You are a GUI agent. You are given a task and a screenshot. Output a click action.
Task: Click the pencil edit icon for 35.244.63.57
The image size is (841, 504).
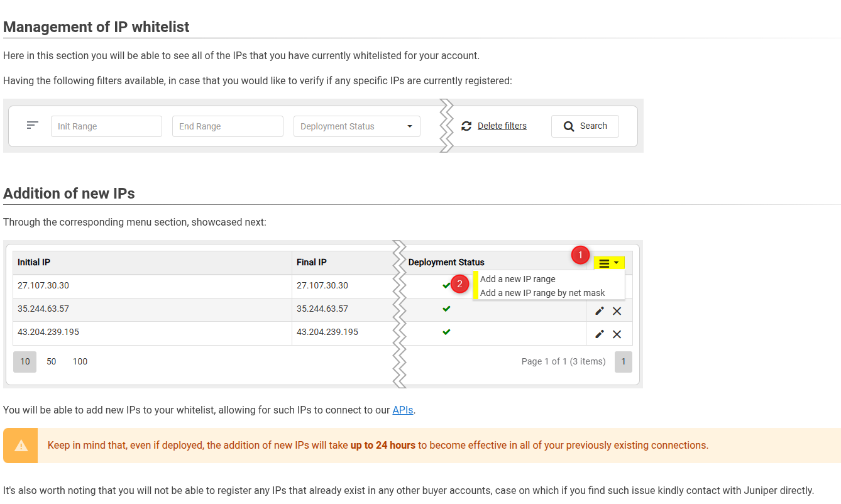pyautogui.click(x=600, y=311)
